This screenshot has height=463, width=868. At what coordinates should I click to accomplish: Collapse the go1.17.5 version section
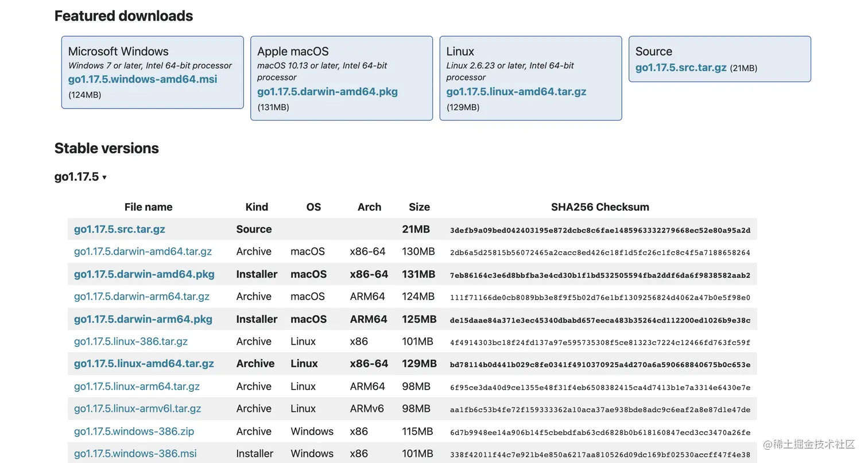point(80,177)
